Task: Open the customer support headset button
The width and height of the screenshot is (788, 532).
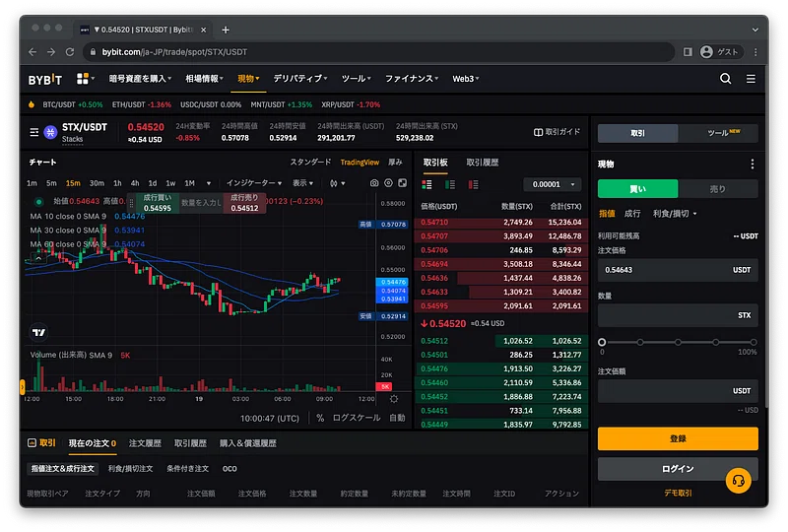Action: click(x=738, y=481)
